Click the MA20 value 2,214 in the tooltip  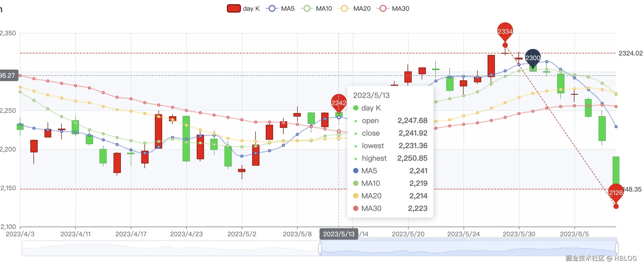[x=419, y=196]
